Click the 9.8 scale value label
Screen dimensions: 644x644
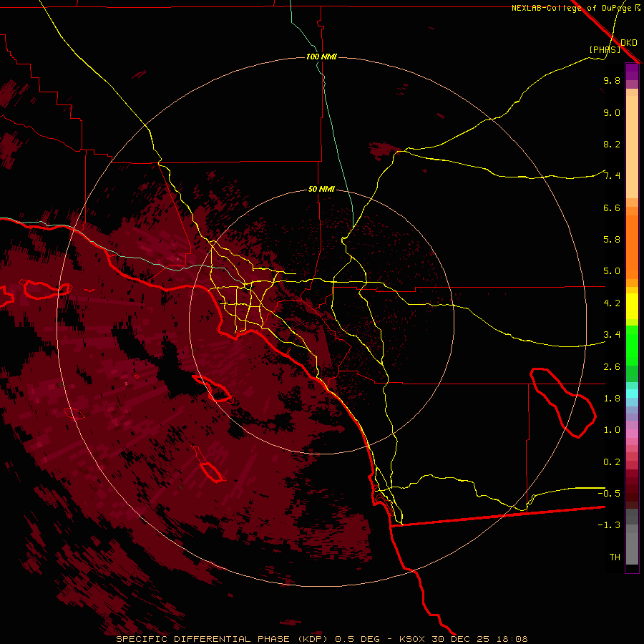pos(611,81)
